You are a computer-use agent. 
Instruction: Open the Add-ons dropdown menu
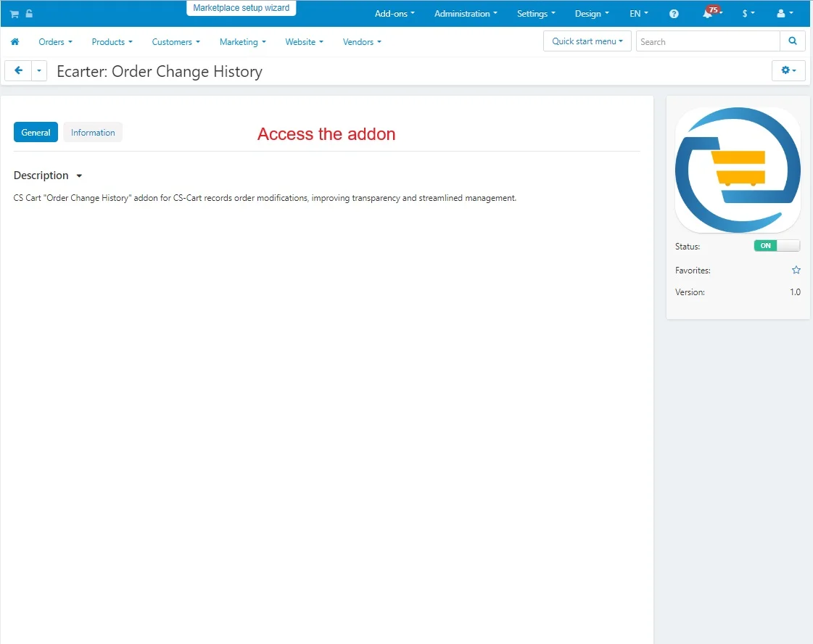395,14
